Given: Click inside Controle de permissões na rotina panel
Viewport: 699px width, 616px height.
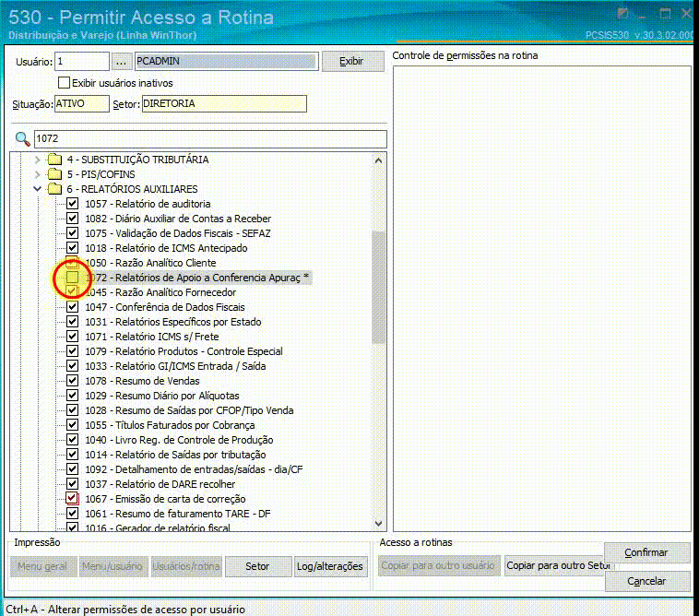Looking at the screenshot, I should (541, 299).
